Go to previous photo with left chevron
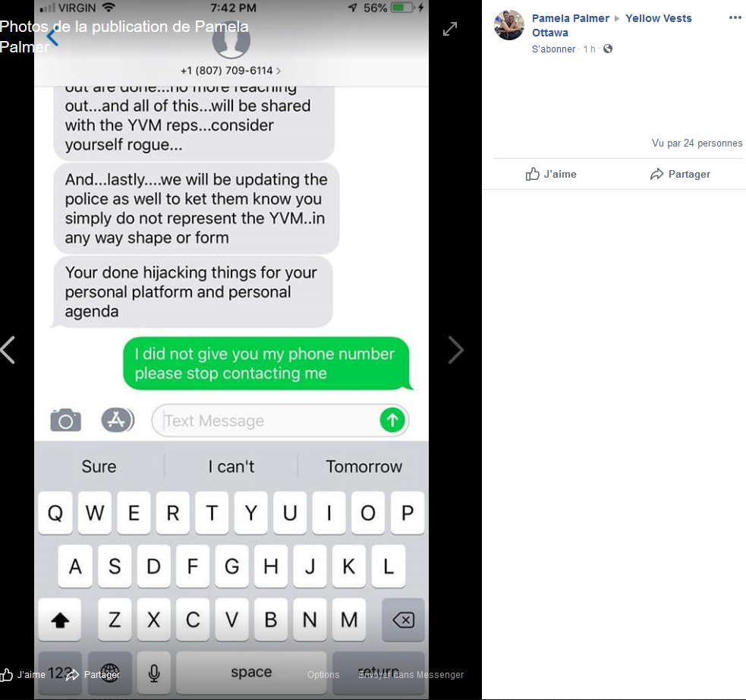Image resolution: width=746 pixels, height=700 pixels. (x=8, y=350)
